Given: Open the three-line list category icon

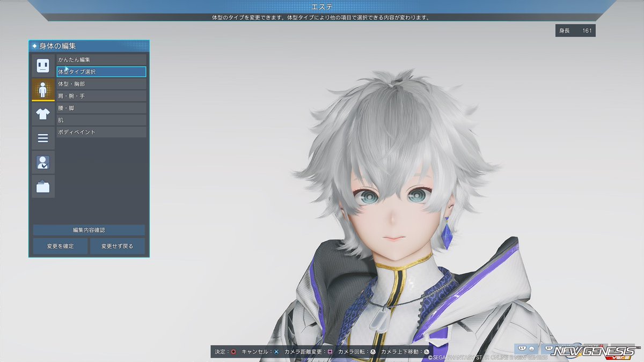Looking at the screenshot, I should (43, 138).
